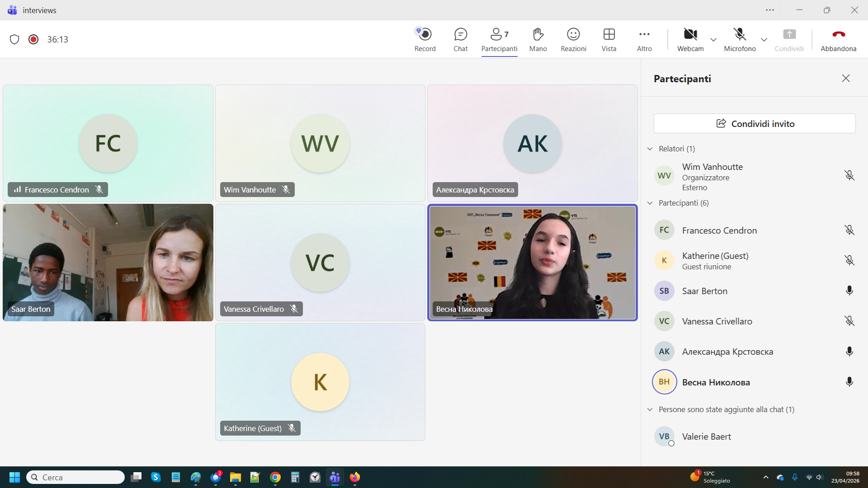
Task: Click the Microsoft Teams taskbar icon
Action: tap(335, 477)
